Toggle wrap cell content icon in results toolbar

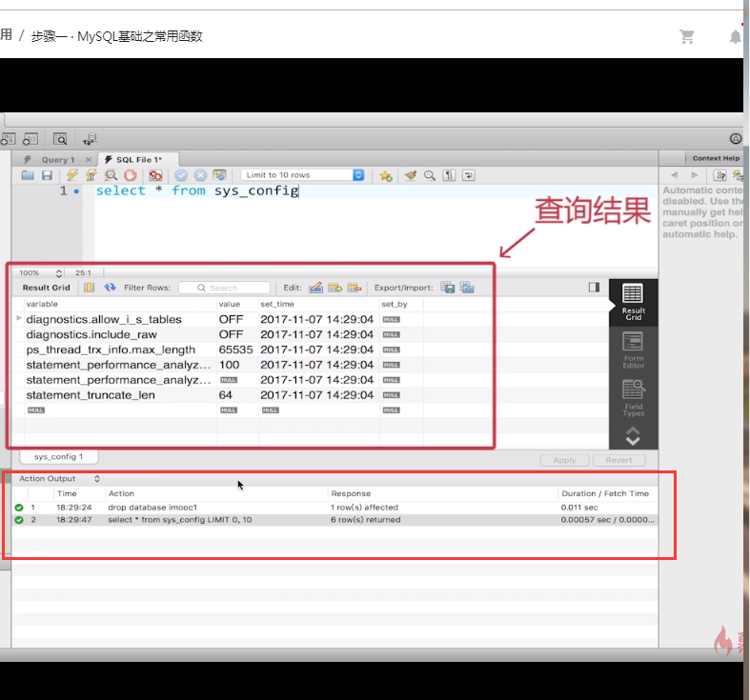coord(89,288)
